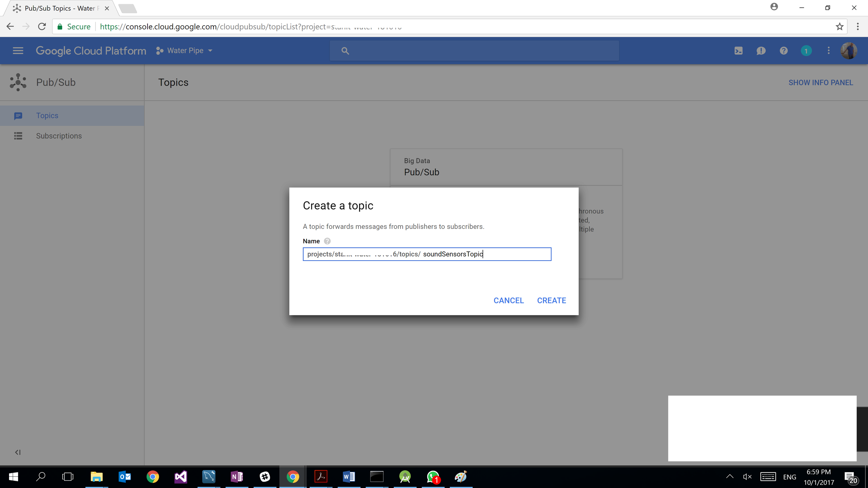868x488 pixels.
Task: Select Subscriptions in the sidebar
Action: [59, 136]
